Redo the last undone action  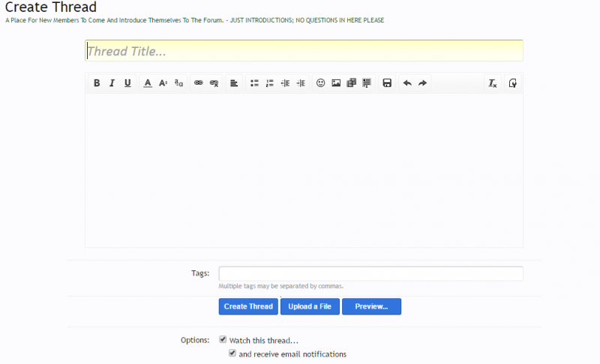pos(423,83)
